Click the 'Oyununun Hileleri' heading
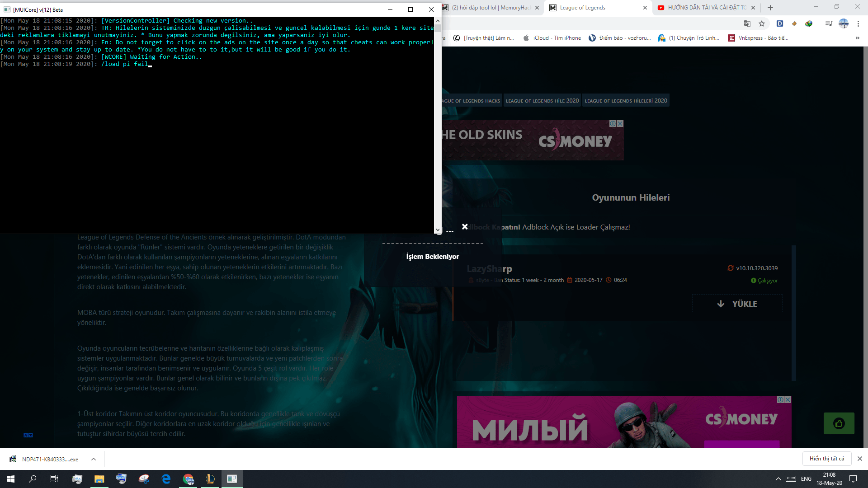Viewport: 868px width, 488px height. [x=631, y=197]
